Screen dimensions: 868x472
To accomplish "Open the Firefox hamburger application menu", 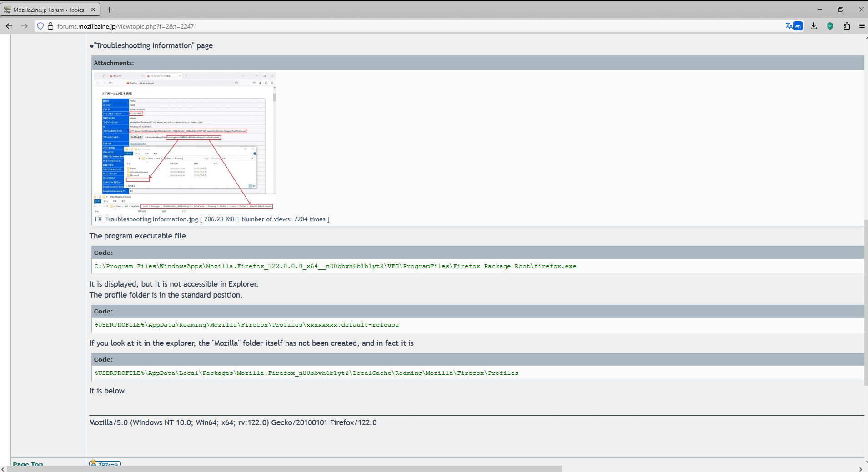I will click(x=862, y=26).
